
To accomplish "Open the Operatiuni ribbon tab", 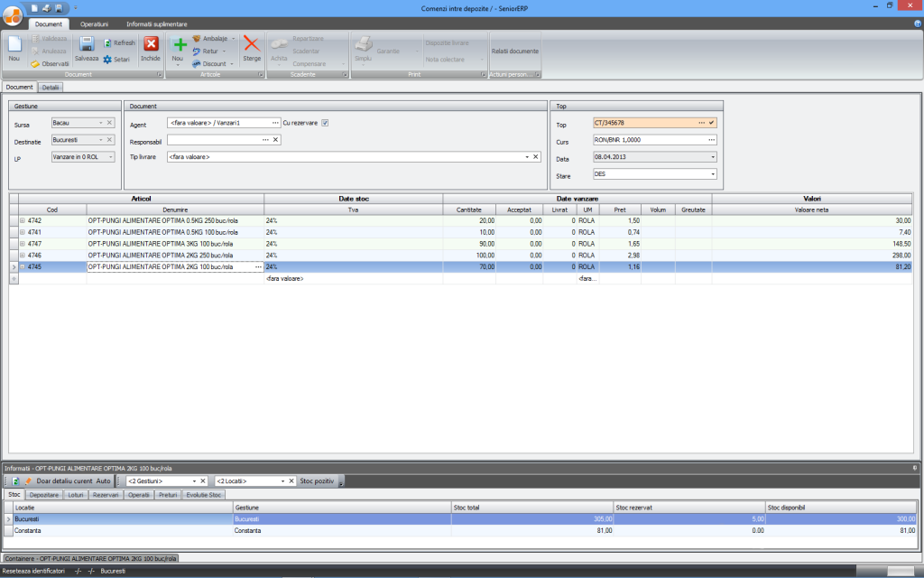I will pos(94,23).
